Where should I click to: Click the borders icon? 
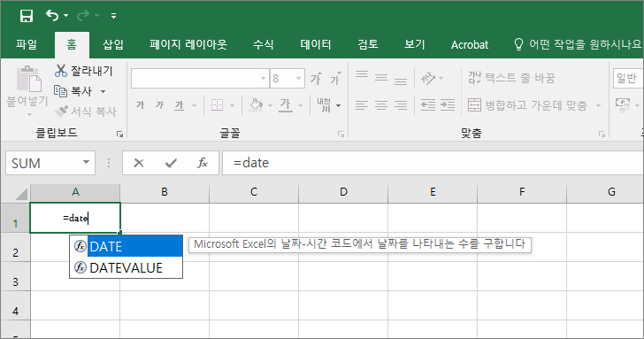tap(217, 105)
